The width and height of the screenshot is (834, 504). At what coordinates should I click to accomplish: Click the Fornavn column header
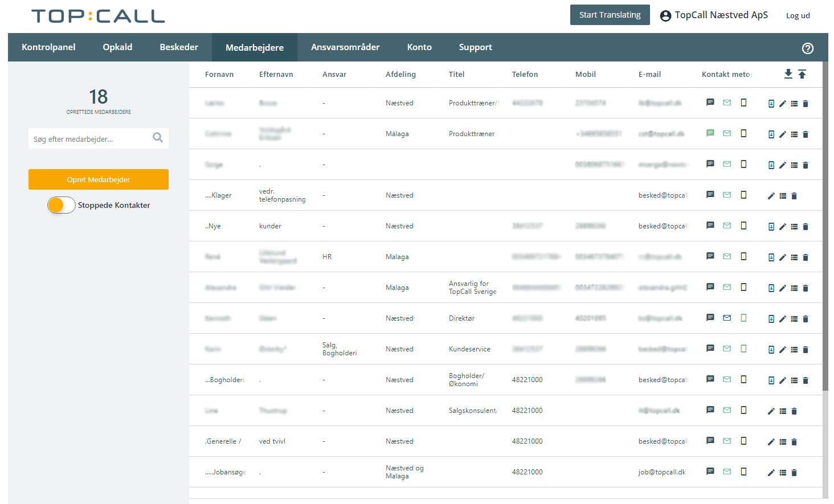(x=219, y=75)
